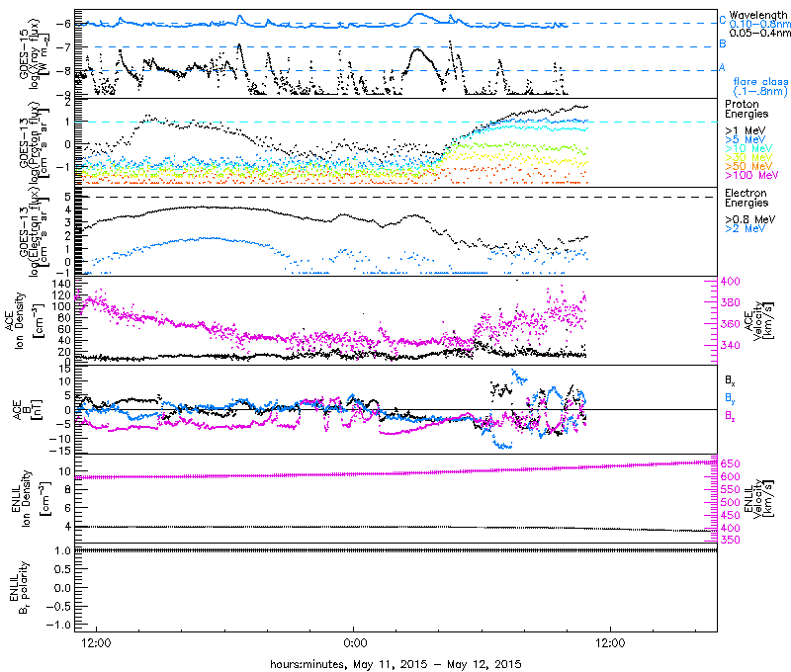Click the first '12:00' time axis label
This screenshot has width=791, height=672.
pyautogui.click(x=96, y=643)
